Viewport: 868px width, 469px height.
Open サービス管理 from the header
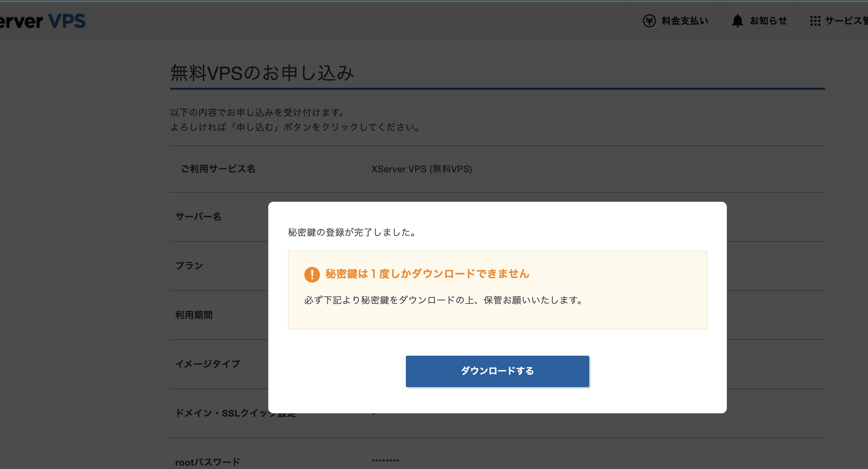point(842,21)
